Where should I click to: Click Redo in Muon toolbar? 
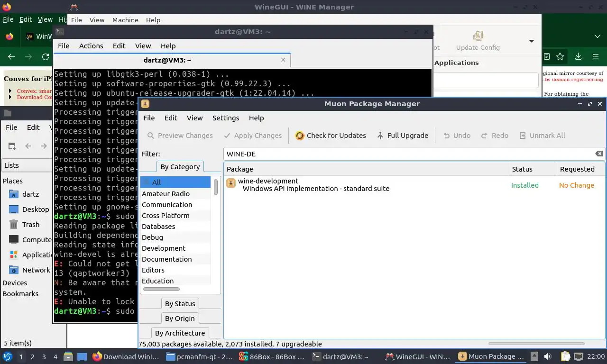pos(495,136)
